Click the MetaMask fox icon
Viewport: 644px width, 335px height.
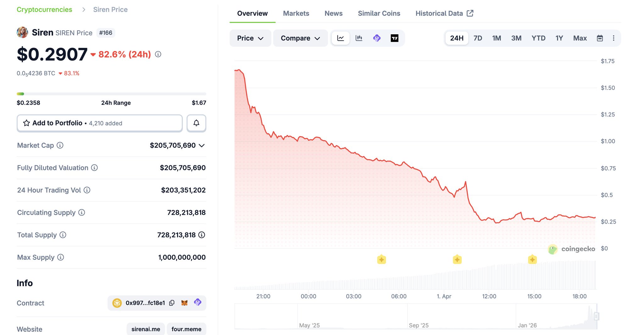click(185, 303)
